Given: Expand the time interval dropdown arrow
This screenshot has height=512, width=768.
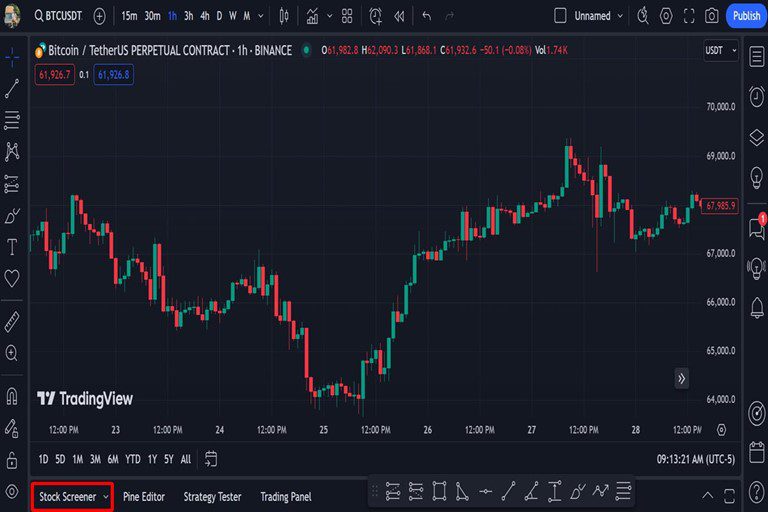Looking at the screenshot, I should (261, 16).
